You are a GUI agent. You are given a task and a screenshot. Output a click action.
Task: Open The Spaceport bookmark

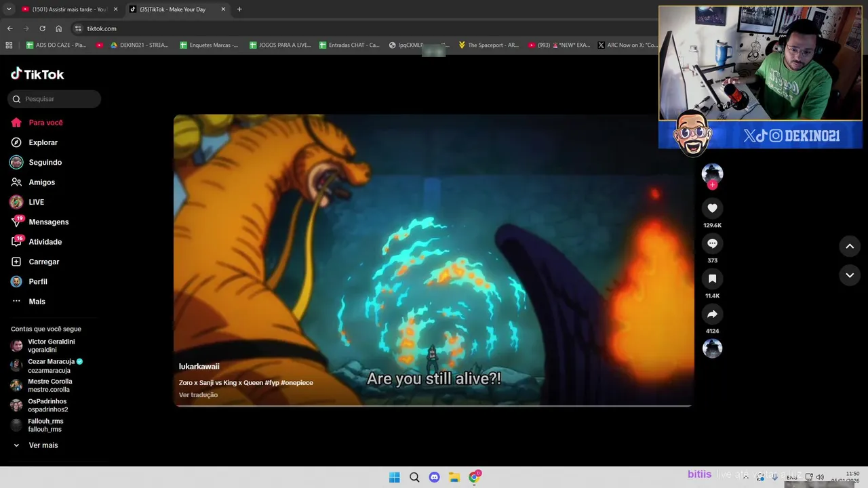point(488,45)
